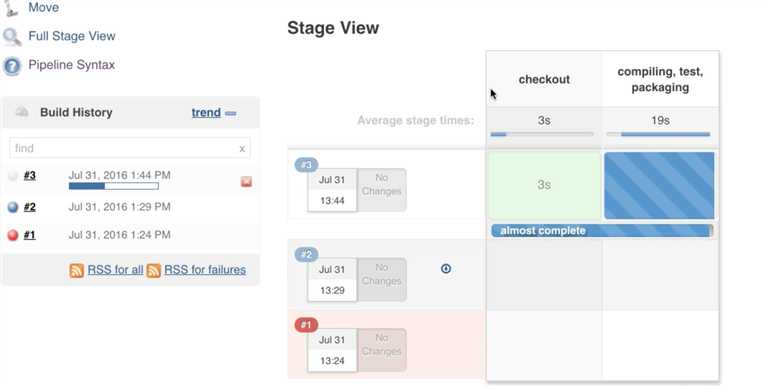This screenshot has width=765, height=387.
Task: Open build #3 link in Build History
Action: point(30,176)
